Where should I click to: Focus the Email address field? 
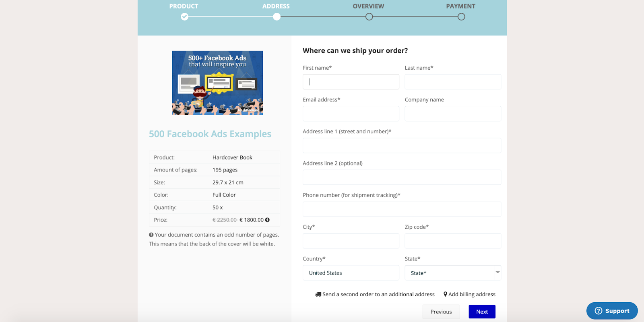[351, 114]
